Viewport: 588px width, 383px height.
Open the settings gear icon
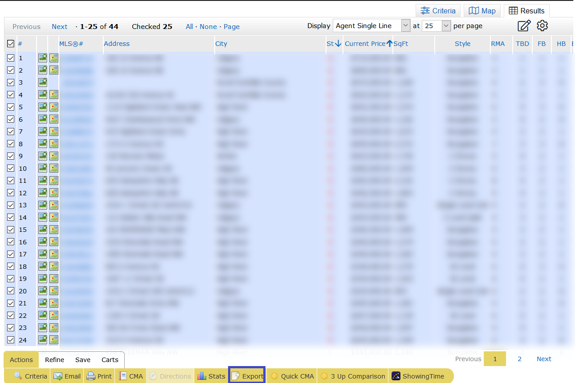coord(542,25)
